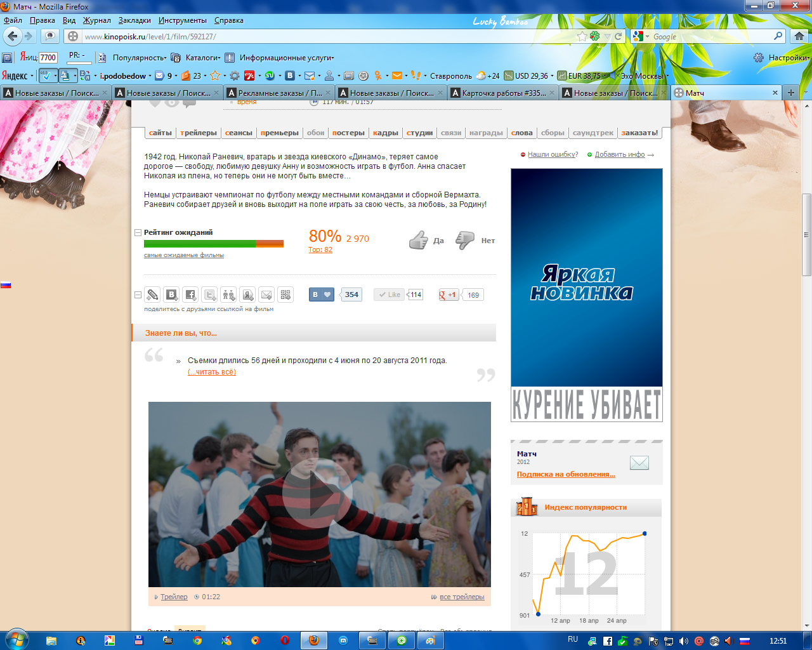This screenshot has width=812, height=650.
Task: Reload page with refresh arrow icon
Action: [x=618, y=36]
